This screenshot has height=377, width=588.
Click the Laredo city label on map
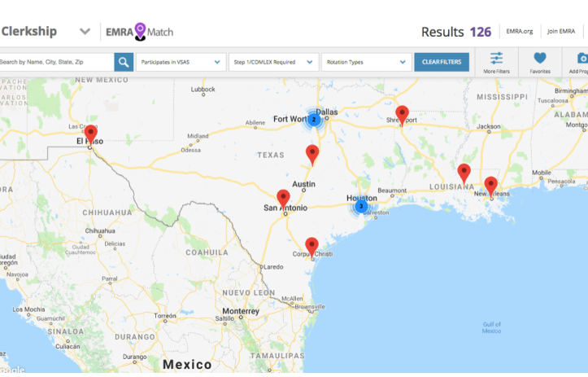point(273,267)
